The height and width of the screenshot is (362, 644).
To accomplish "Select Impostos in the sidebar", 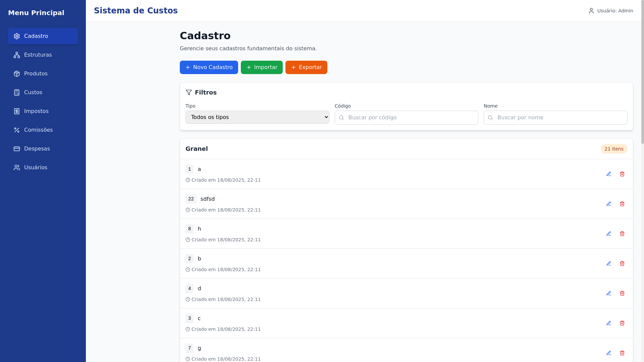I will tap(43, 111).
